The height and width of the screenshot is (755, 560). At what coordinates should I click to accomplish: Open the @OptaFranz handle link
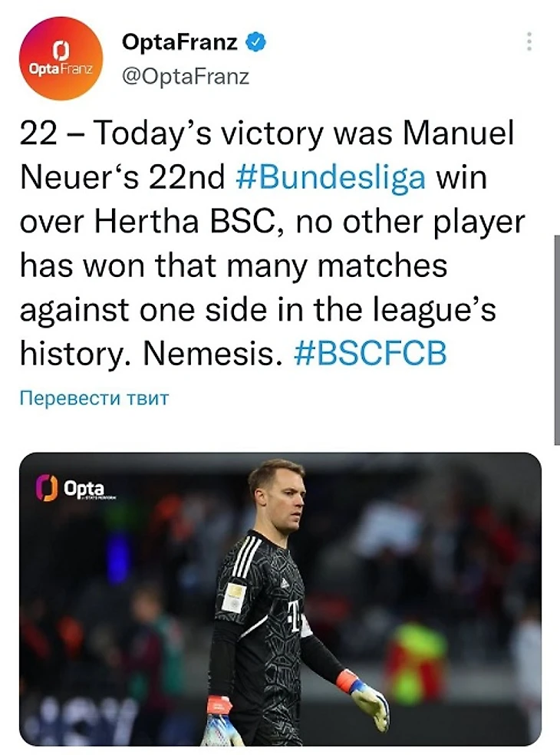185,77
